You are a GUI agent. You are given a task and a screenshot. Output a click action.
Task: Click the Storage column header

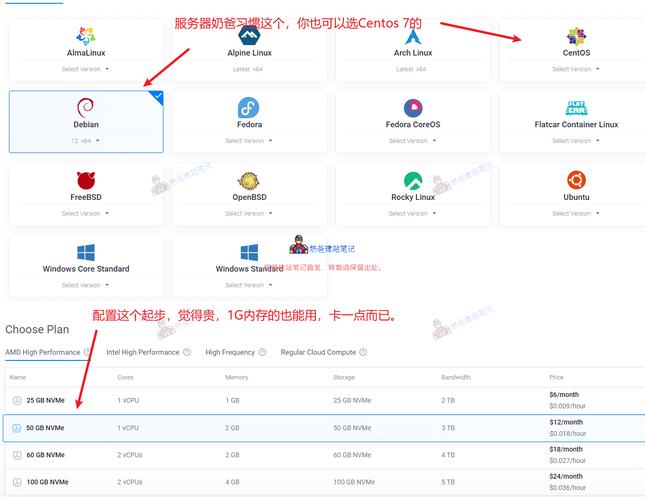pos(344,377)
